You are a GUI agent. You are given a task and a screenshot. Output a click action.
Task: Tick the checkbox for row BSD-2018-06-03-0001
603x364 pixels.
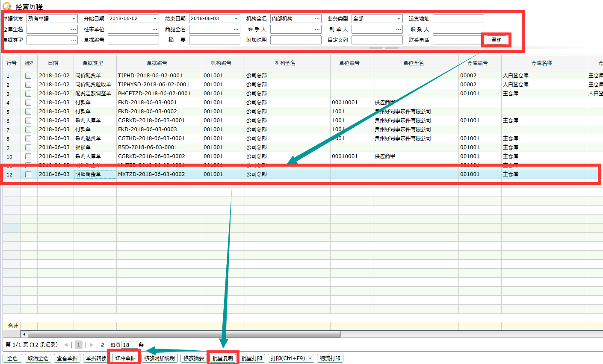(28, 147)
